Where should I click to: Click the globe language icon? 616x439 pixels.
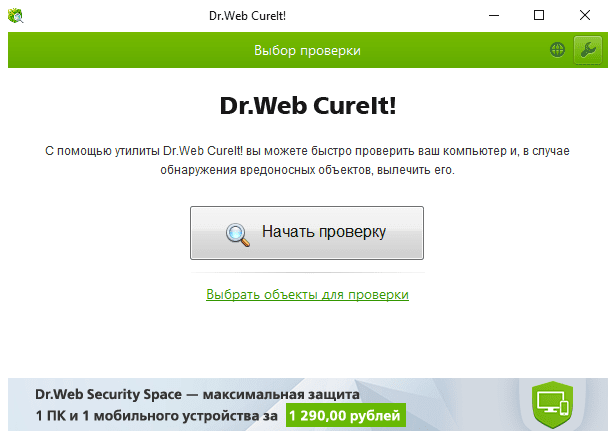557,50
